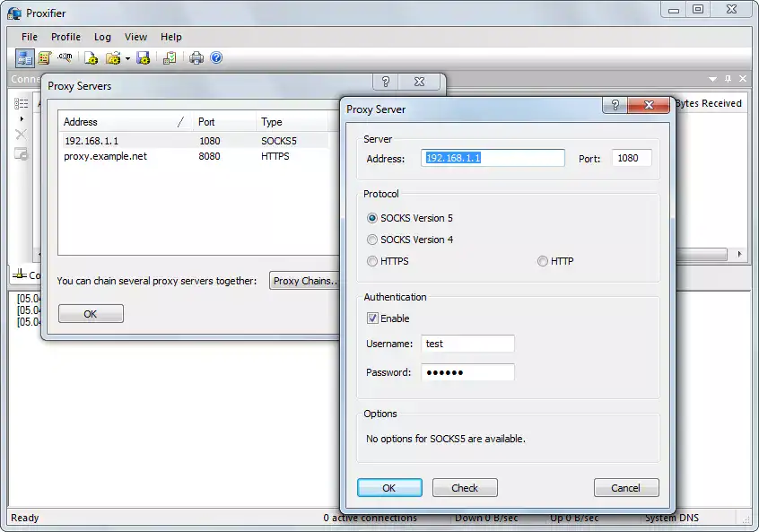Click the Print toolbar icon
Screen dimensions: 759x532
(196, 58)
